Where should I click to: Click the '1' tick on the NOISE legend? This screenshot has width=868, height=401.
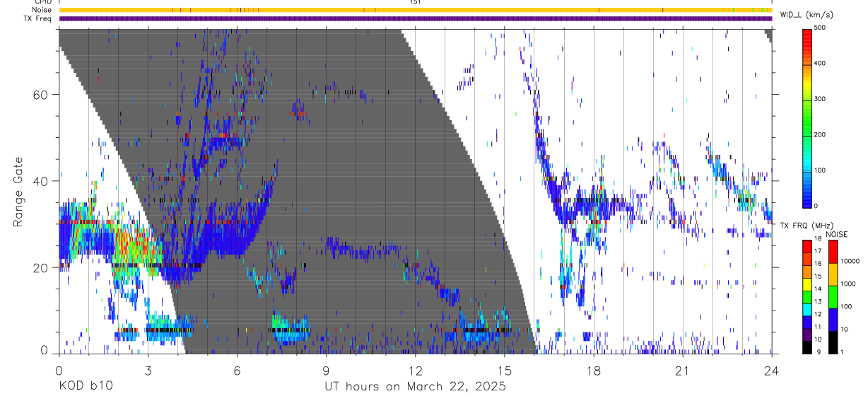pos(843,351)
